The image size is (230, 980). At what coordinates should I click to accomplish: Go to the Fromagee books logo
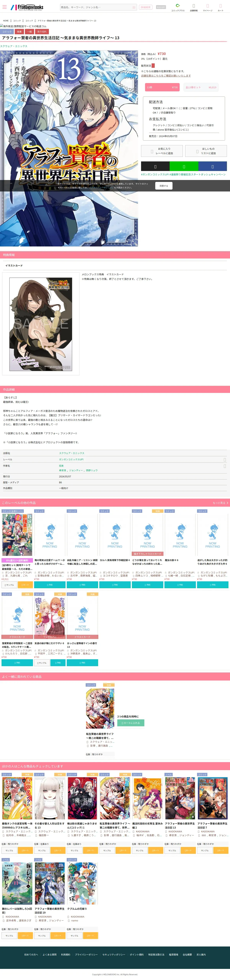click(x=27, y=7)
